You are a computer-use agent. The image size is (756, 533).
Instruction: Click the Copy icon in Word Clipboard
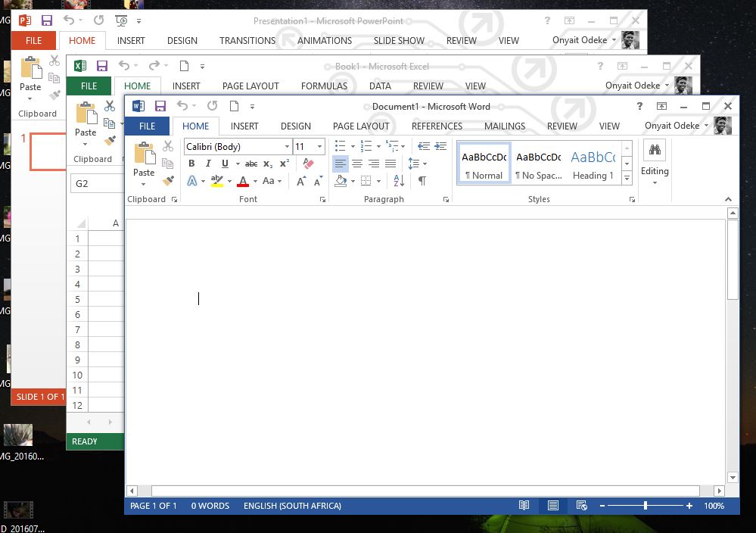(168, 164)
